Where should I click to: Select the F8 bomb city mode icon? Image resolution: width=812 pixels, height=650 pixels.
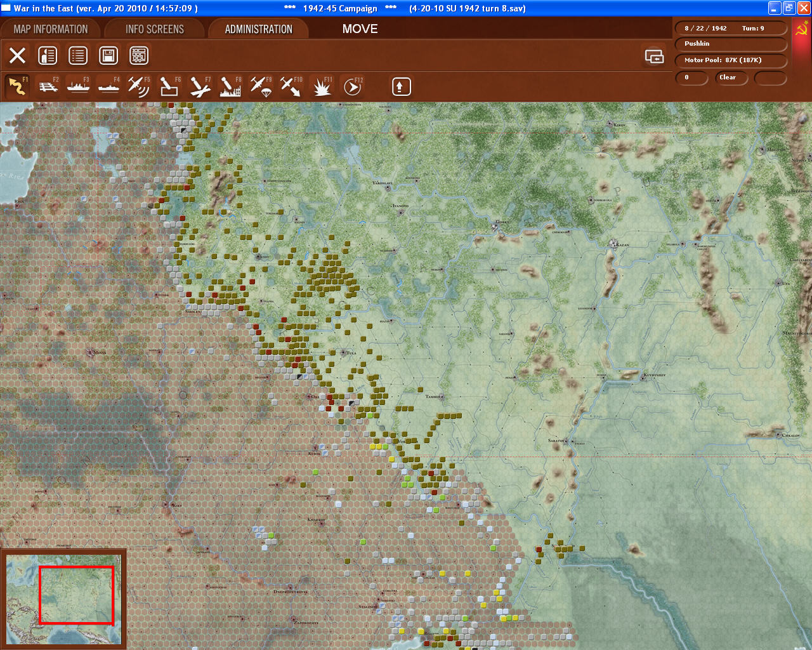coord(230,86)
